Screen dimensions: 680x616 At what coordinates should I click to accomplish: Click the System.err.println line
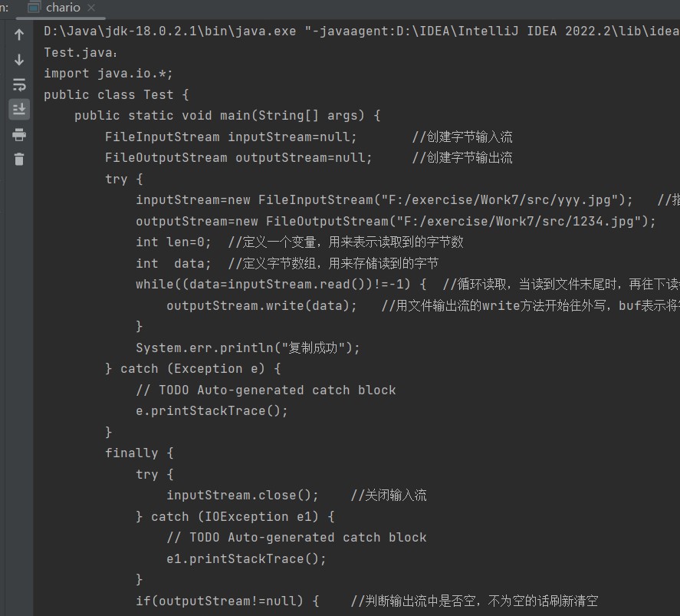pyautogui.click(x=248, y=348)
